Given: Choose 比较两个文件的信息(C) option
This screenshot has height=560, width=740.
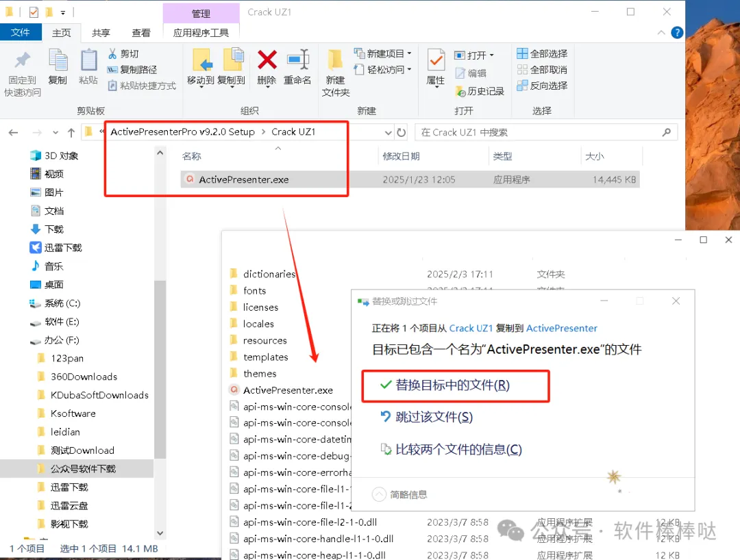Looking at the screenshot, I should tap(452, 449).
